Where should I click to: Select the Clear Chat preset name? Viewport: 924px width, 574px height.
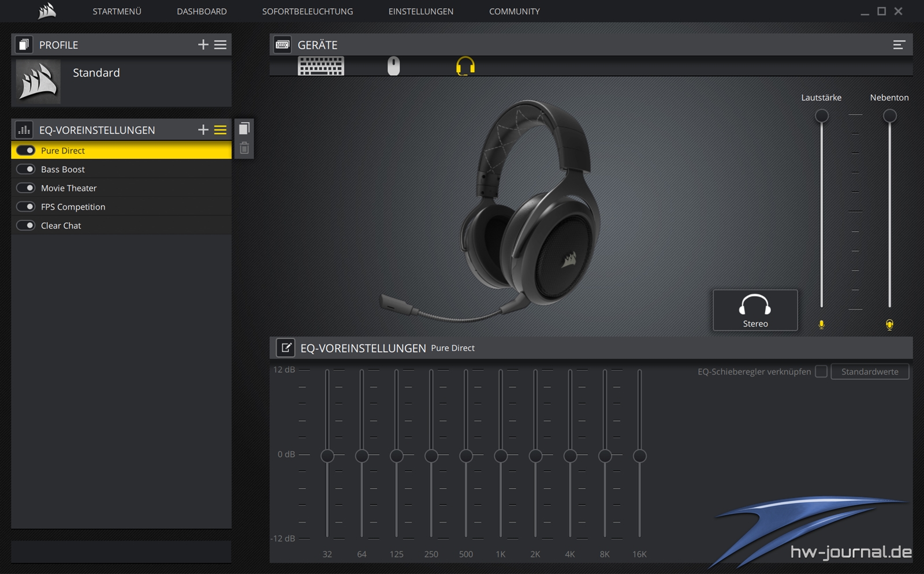pyautogui.click(x=61, y=225)
